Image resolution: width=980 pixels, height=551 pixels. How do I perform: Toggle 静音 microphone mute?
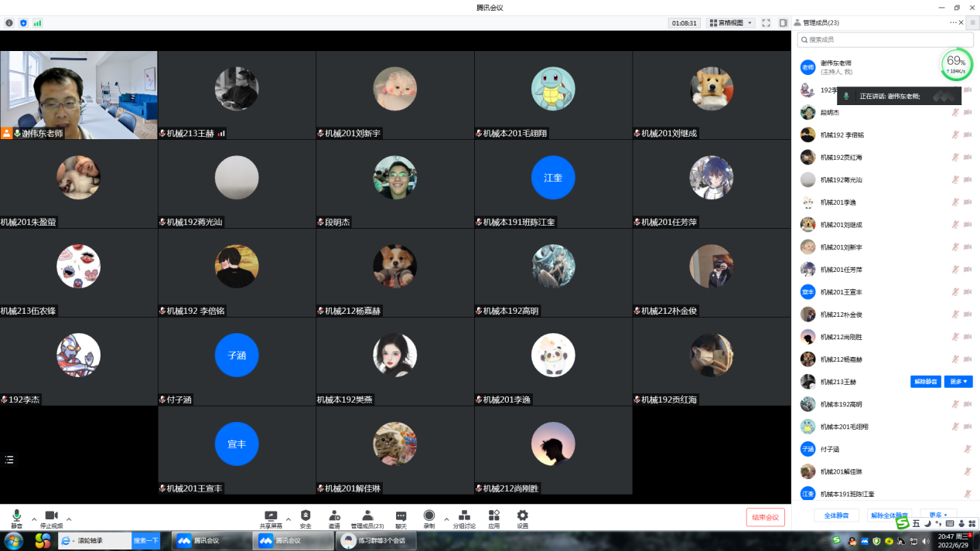point(16,518)
